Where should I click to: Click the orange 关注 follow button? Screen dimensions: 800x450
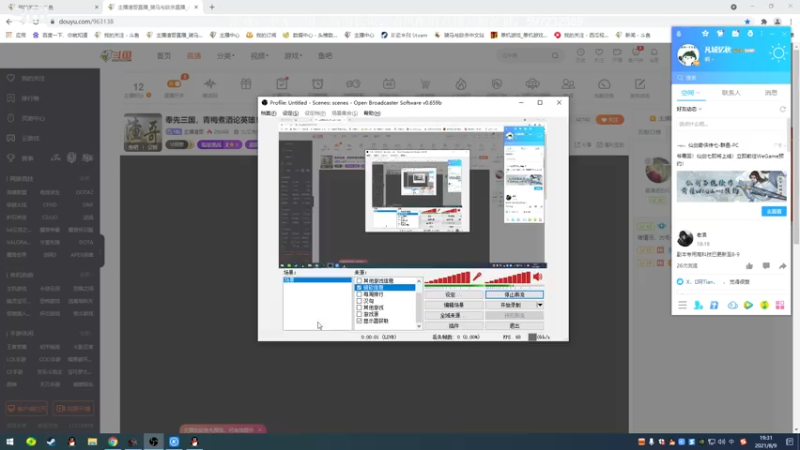[x=609, y=119]
